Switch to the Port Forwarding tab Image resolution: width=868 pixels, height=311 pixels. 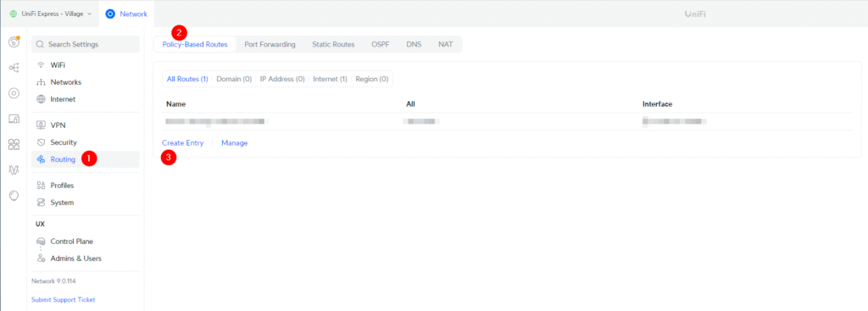(x=270, y=44)
